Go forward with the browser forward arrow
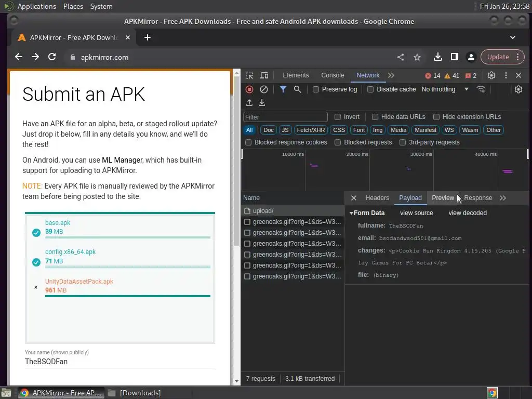Viewport: 532px width, 399px height. (x=35, y=57)
